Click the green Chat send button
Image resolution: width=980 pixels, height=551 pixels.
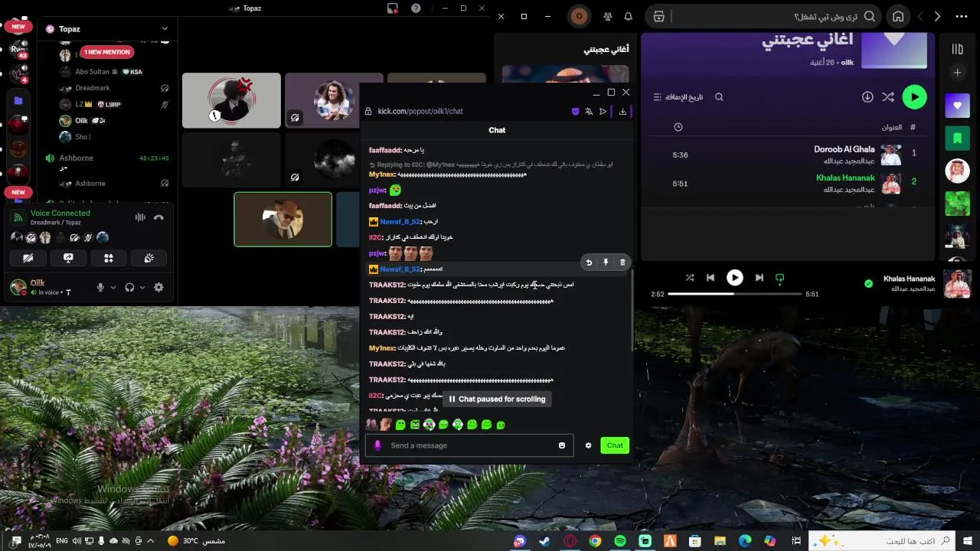(x=615, y=445)
